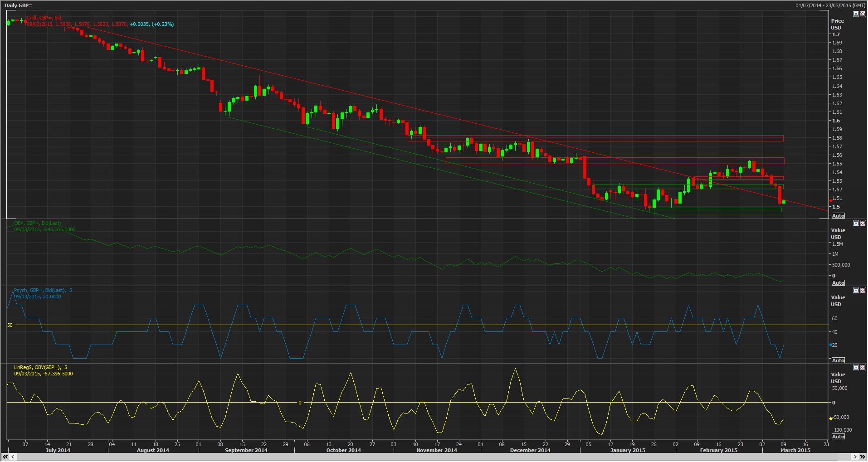Click the yellow LinRegS value marker on axis
This screenshot has height=462, width=868.
coord(830,418)
